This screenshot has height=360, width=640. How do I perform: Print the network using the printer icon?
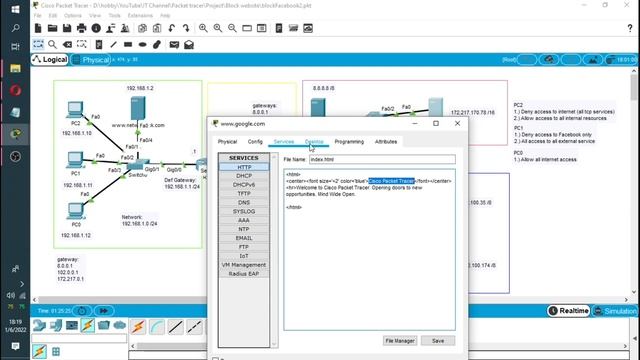coord(82,28)
